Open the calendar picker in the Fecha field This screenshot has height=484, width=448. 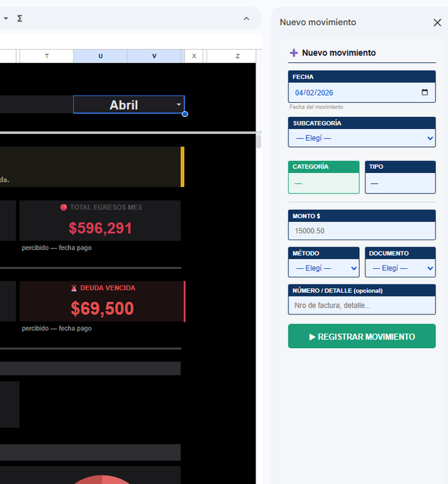pyautogui.click(x=424, y=92)
